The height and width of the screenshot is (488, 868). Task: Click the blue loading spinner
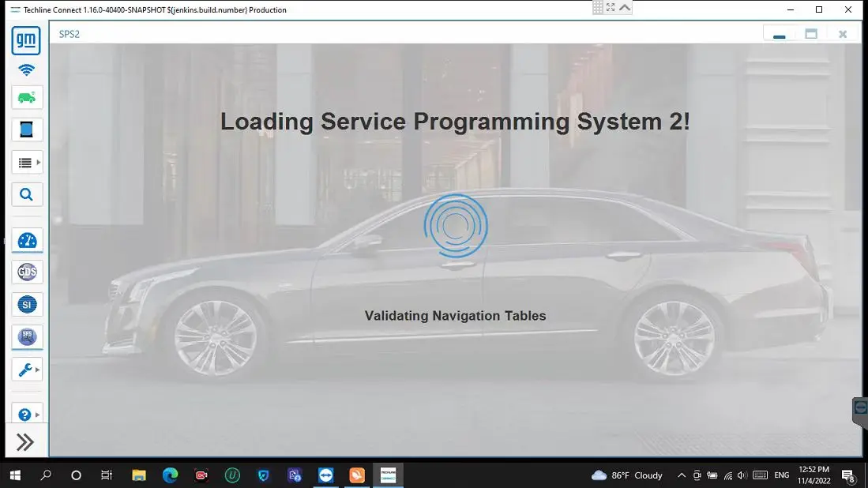[456, 226]
